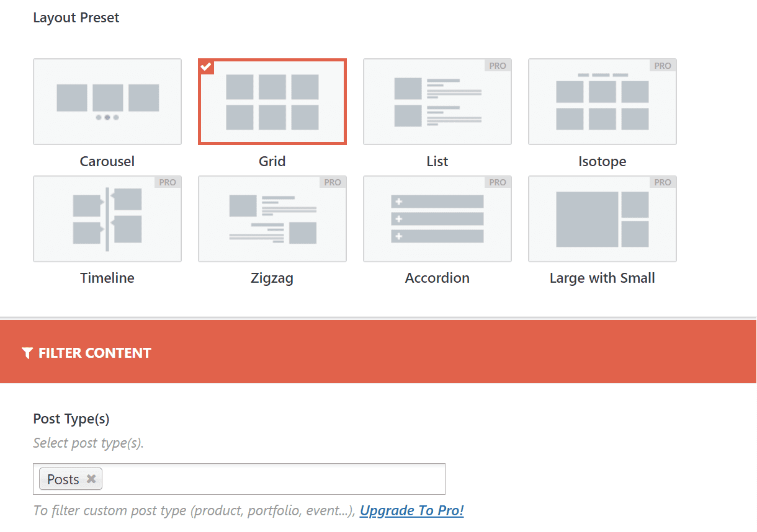
Task: Click the PRO badge on the Accordion preset
Action: click(498, 182)
